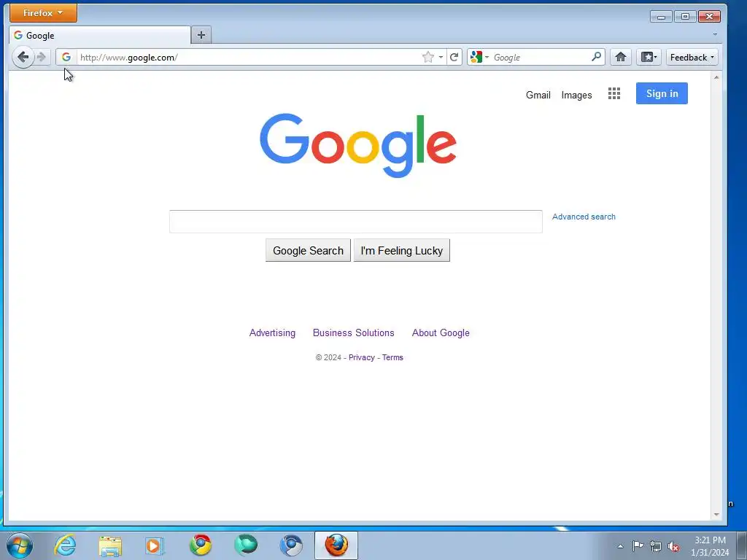Click the magnifier icon in the search bar

coord(596,57)
